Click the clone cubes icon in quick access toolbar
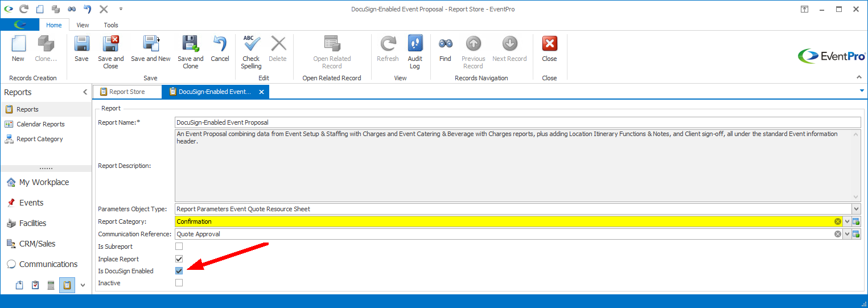Image resolution: width=868 pixels, height=308 pixels. (55, 9)
